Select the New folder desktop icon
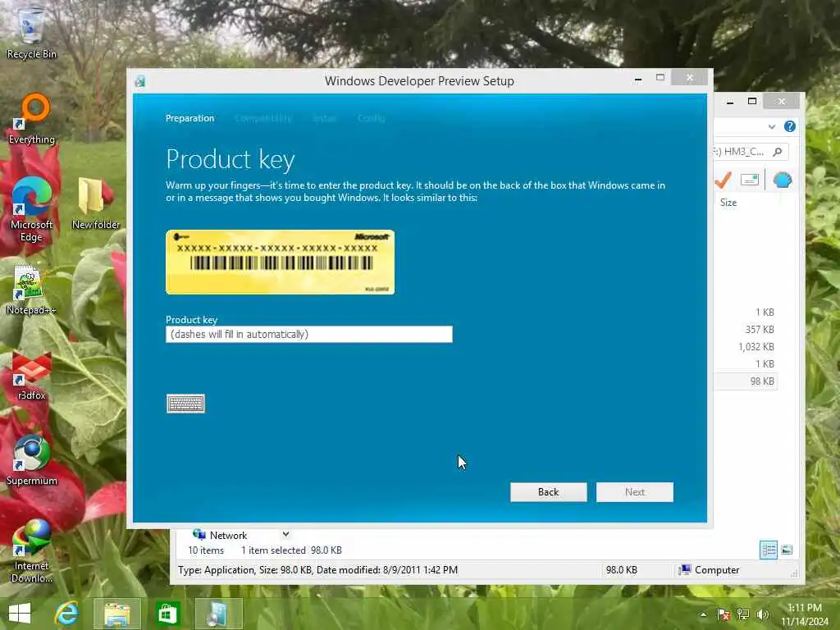The height and width of the screenshot is (630, 840). coord(95,204)
